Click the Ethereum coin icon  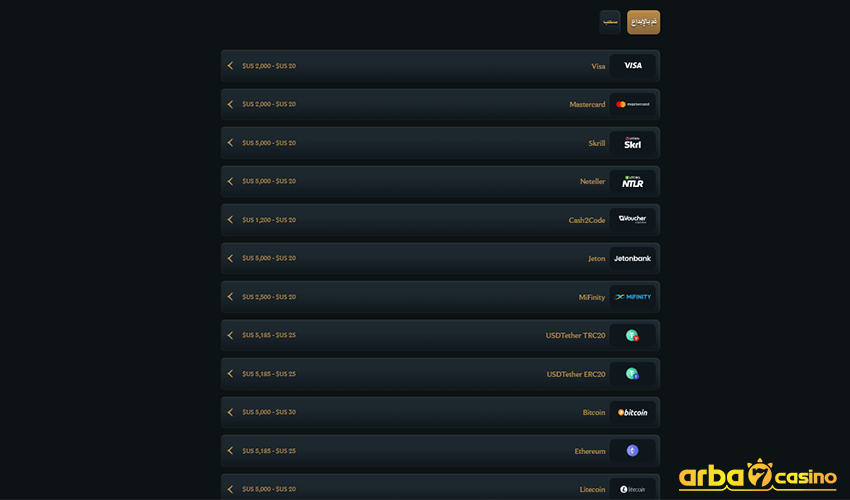(x=632, y=451)
